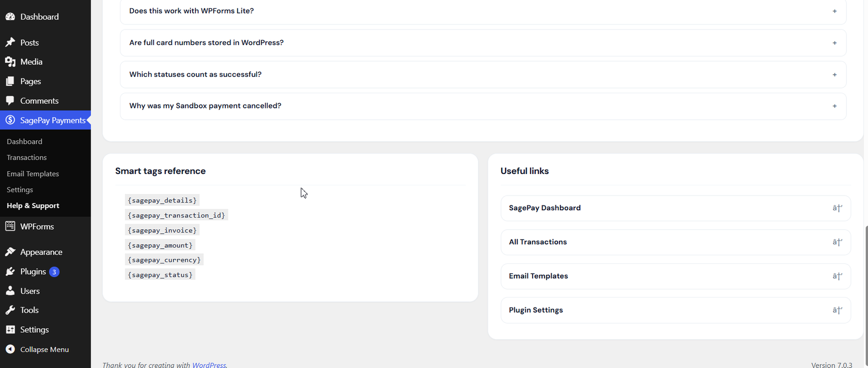Click the Dashboard gauge icon in sidebar
The height and width of the screenshot is (368, 868).
point(10,17)
